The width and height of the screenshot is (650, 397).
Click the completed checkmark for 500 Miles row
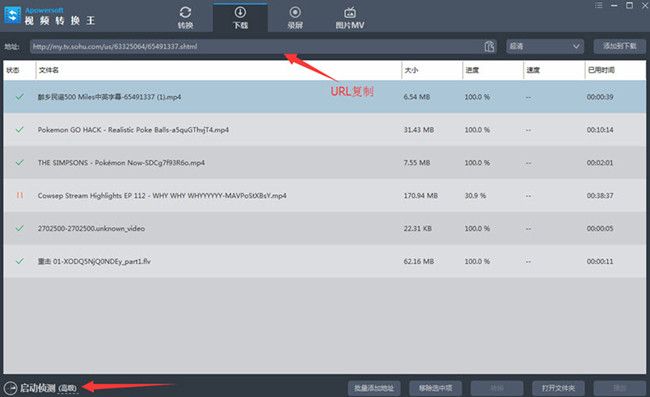pos(19,97)
